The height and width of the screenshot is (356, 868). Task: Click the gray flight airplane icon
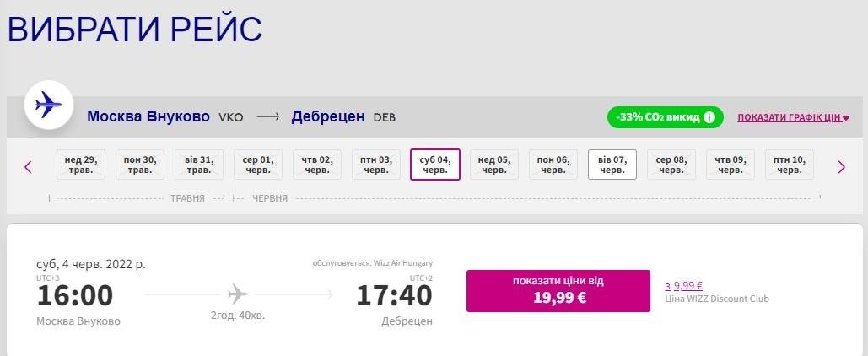(x=238, y=294)
